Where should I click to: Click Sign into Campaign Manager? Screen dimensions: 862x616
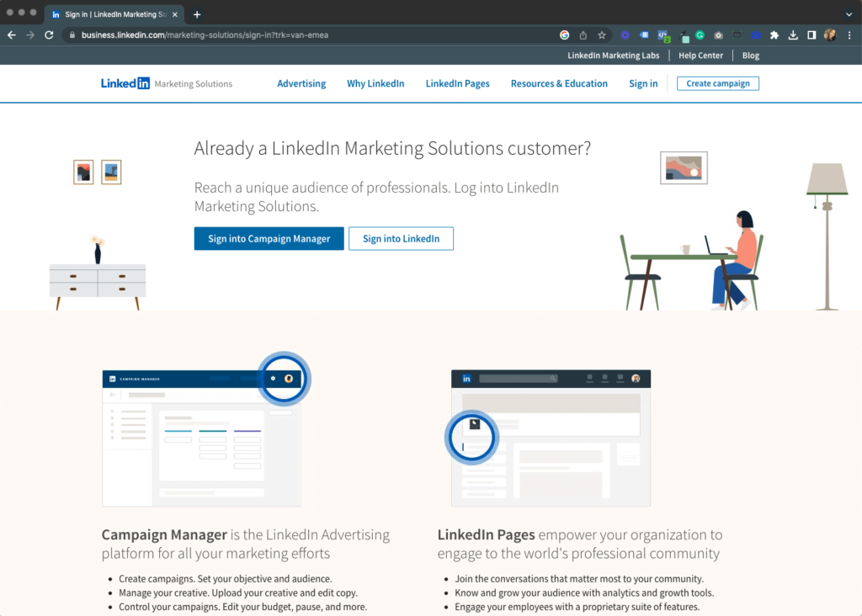coord(269,238)
